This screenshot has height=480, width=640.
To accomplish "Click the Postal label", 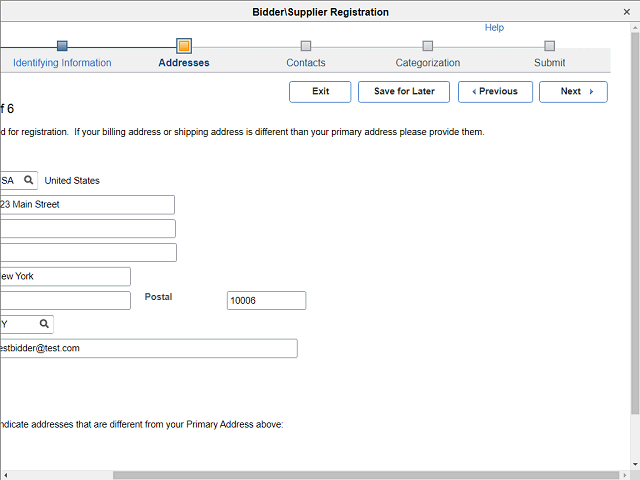I will [158, 297].
